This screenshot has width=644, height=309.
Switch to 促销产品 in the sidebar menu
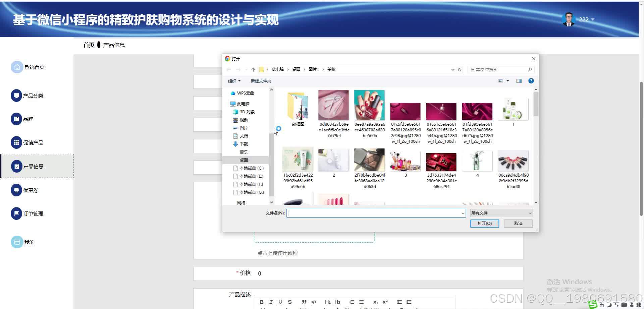(17, 142)
